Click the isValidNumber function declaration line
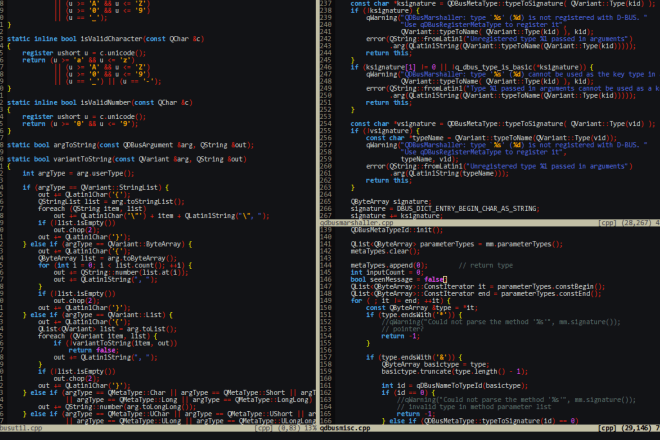This screenshot has width=660, height=440. click(x=100, y=102)
